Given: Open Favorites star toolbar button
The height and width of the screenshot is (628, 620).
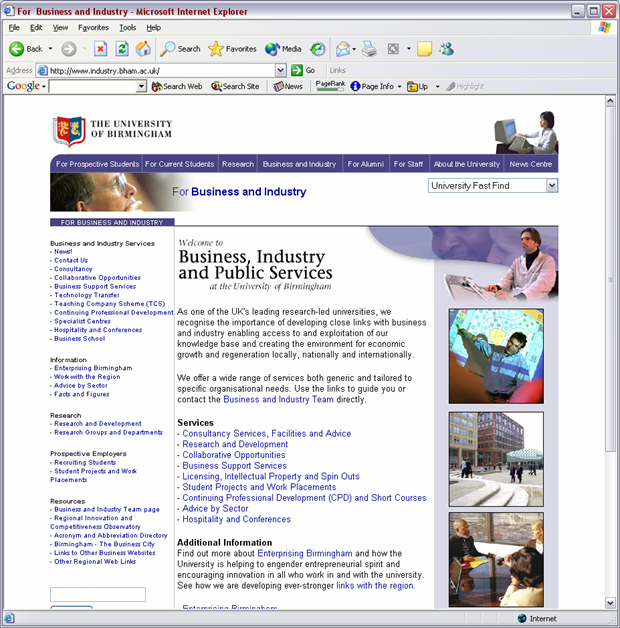Looking at the screenshot, I should (x=232, y=49).
